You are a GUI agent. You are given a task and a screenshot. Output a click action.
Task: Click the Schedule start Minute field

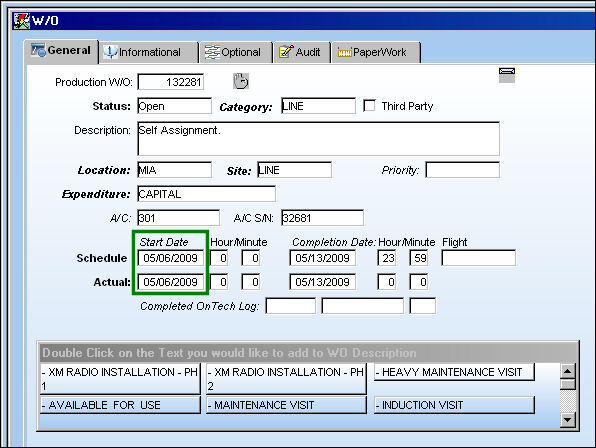point(251,258)
